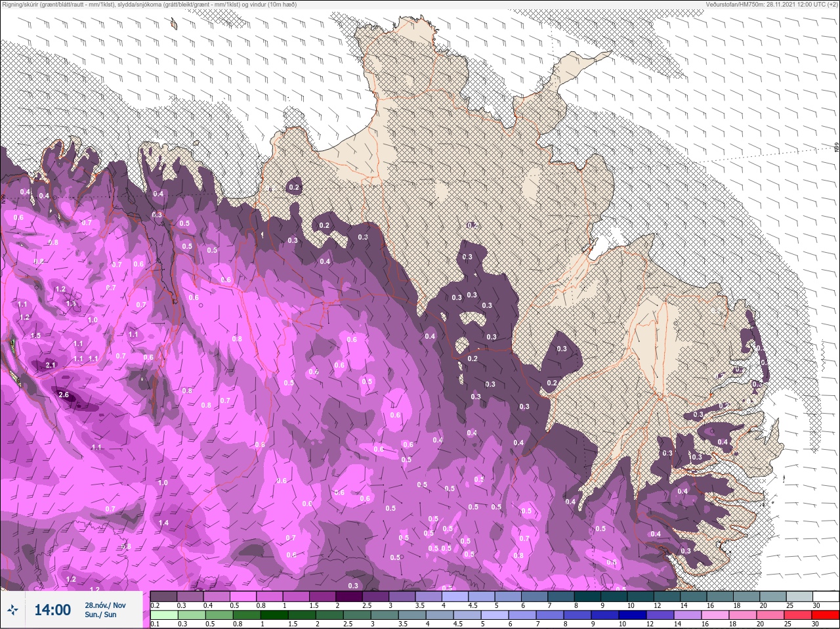The width and height of the screenshot is (840, 629).
Task: Click the Veðurstofan star logo icon
Action: pyautogui.click(x=13, y=610)
